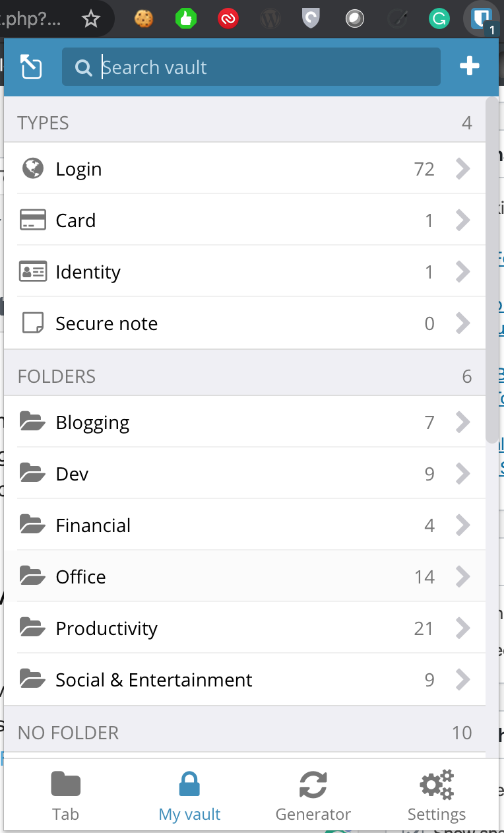Click the Secure note icon

[33, 323]
